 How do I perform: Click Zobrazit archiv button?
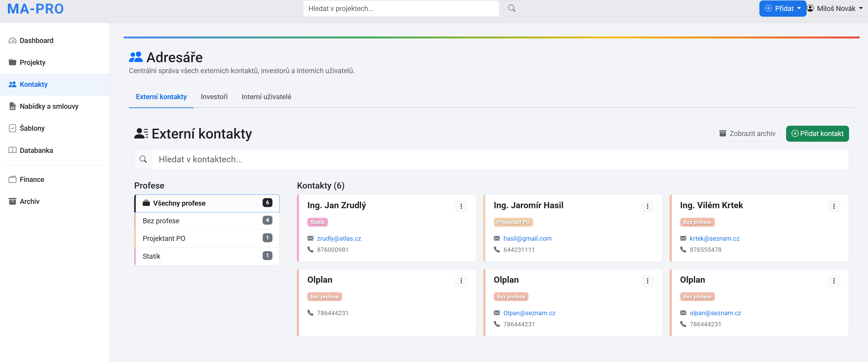pos(747,134)
